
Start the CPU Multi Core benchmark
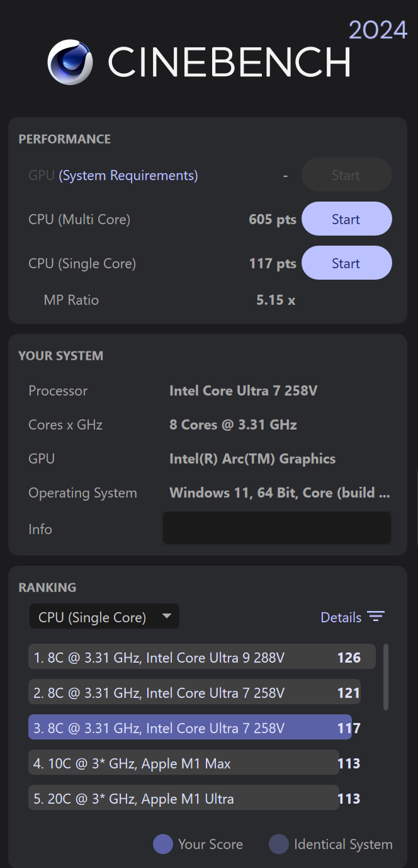346,219
